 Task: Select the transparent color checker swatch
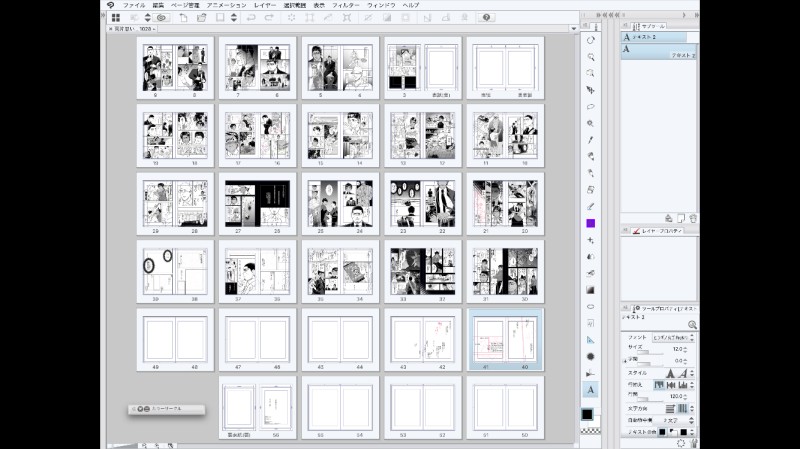click(590, 431)
